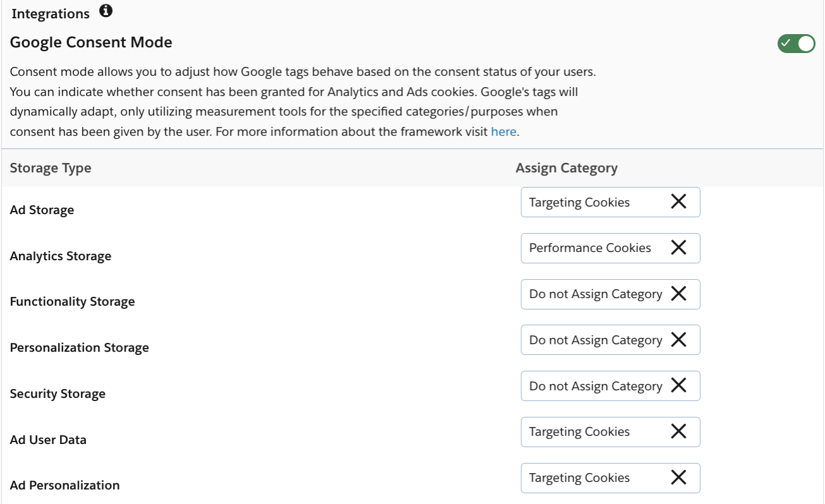Open the consent framework documentation via here link
This screenshot has height=504, width=825.
click(x=503, y=131)
